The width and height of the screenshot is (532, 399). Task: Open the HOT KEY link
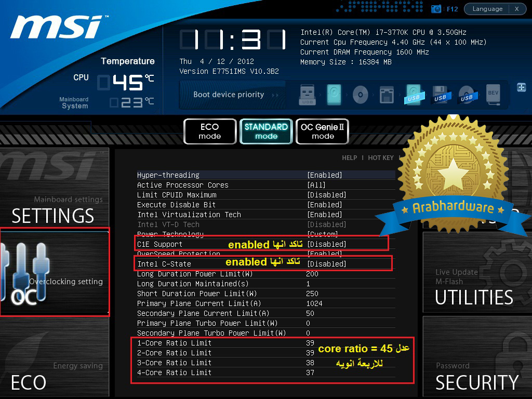tap(381, 158)
